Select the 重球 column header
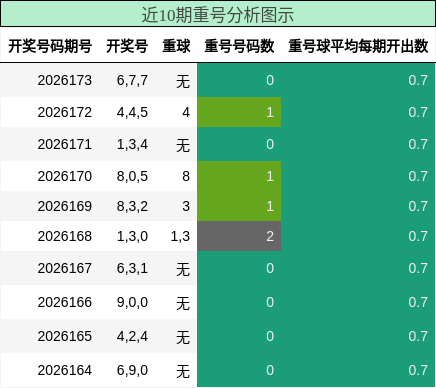Screen dimensions: 436x388 coord(176,46)
